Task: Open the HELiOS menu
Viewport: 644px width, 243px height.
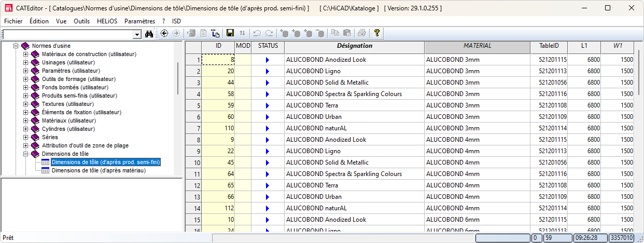Action: point(107,21)
